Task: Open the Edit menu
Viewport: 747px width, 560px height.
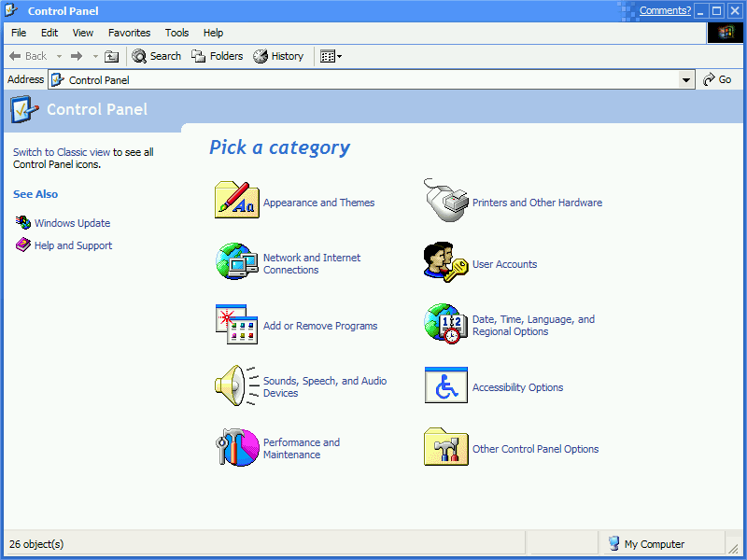Action: pyautogui.click(x=49, y=33)
